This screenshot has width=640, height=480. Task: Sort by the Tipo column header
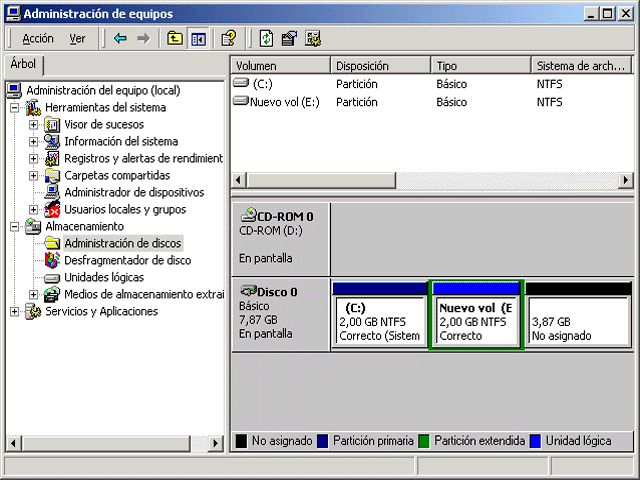(x=481, y=65)
